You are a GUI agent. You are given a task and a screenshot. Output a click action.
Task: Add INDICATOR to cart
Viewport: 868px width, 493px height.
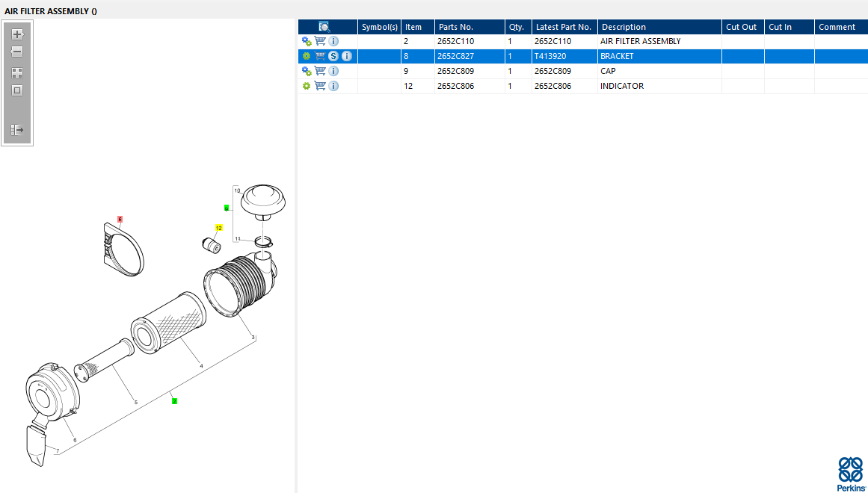click(320, 86)
